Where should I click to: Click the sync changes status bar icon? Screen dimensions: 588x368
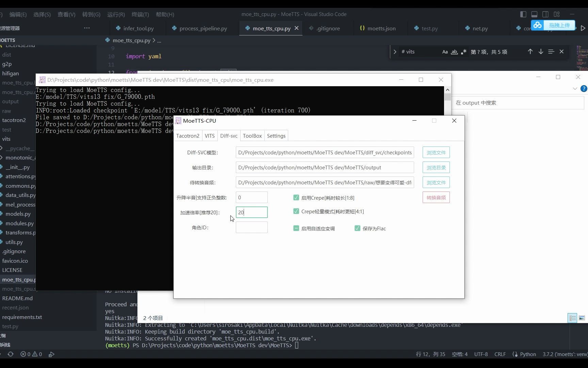(x=11, y=354)
